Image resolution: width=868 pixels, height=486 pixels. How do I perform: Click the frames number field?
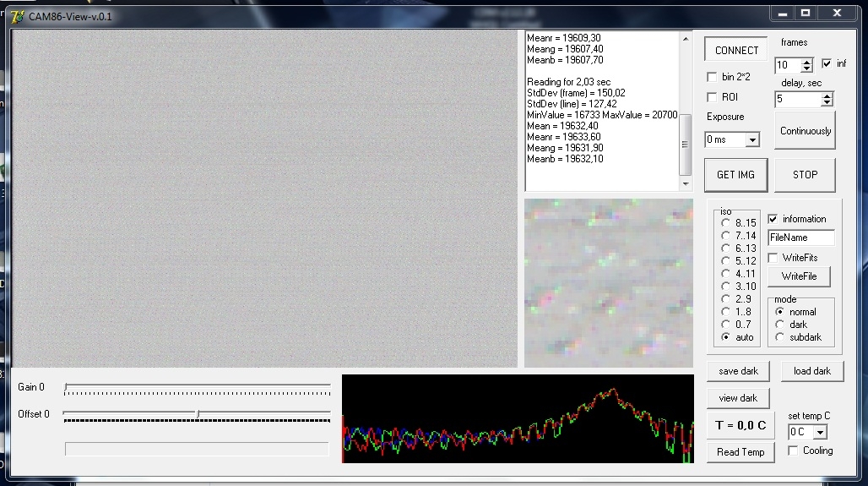788,65
